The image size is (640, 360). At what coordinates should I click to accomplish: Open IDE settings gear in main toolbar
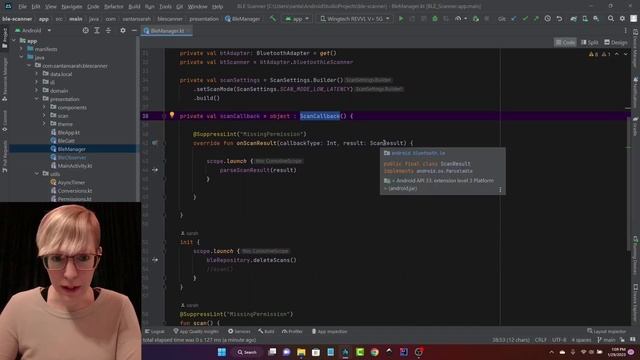point(622,19)
